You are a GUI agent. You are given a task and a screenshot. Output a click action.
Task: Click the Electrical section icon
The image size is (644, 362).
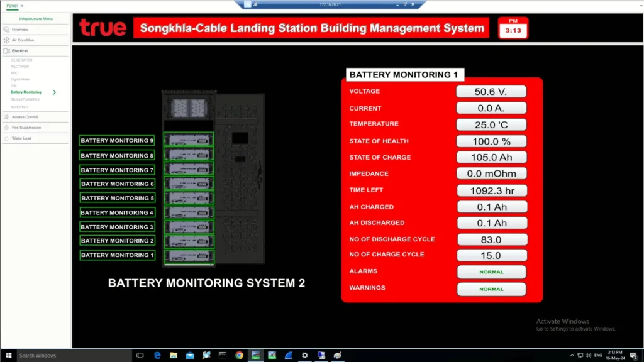tap(6, 51)
